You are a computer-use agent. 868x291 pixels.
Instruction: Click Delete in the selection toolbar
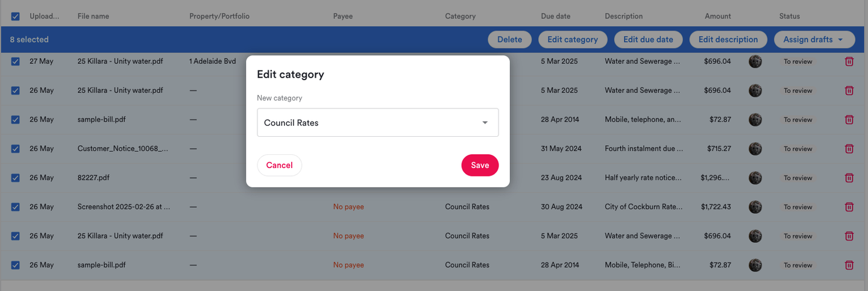(509, 39)
